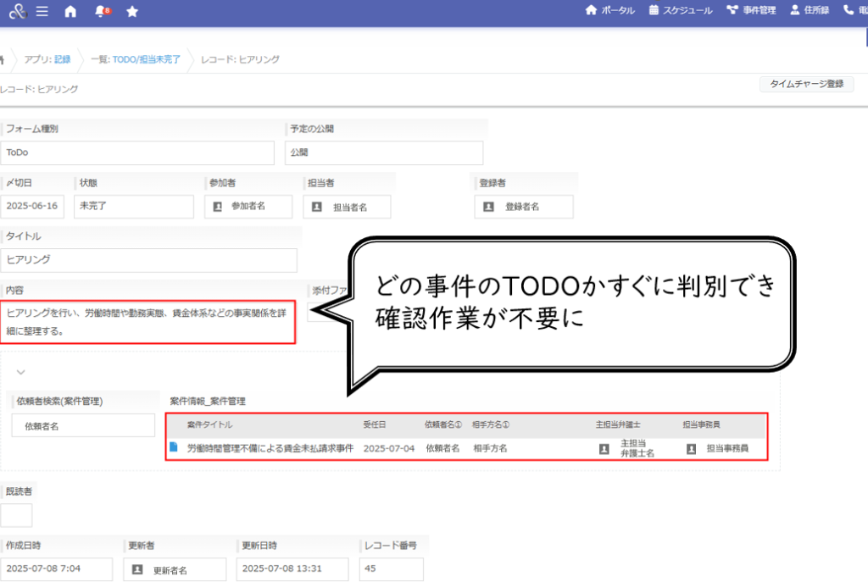Image resolution: width=868 pixels, height=588 pixels.
Task: Click the favorites star icon
Action: 131,12
